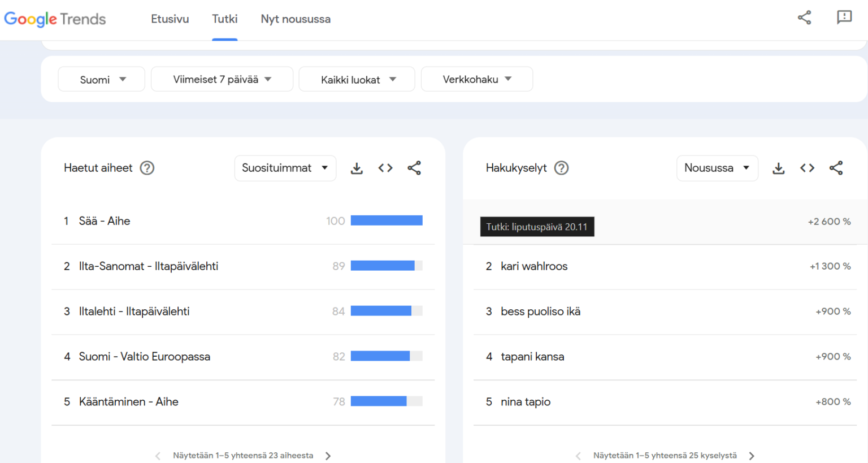Go to previous page of queries list
Viewport: 868px width, 463px height.
coord(578,456)
